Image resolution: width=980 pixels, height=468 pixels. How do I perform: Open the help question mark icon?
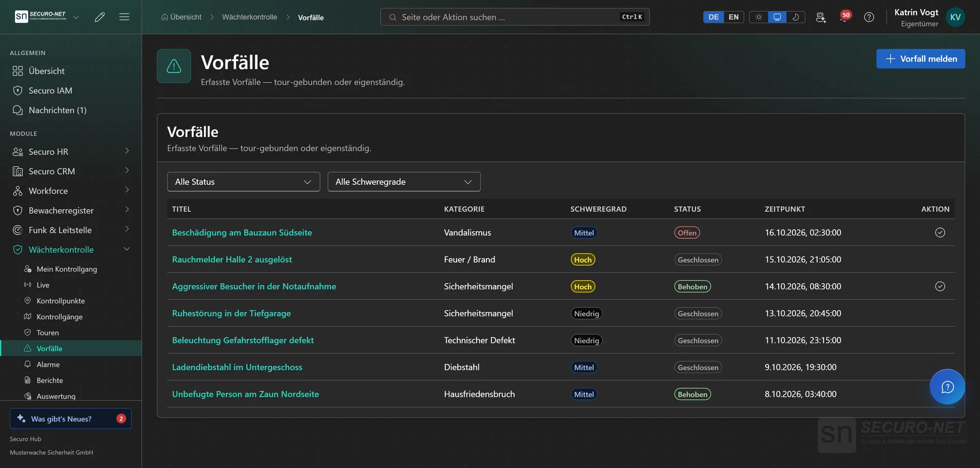click(869, 17)
